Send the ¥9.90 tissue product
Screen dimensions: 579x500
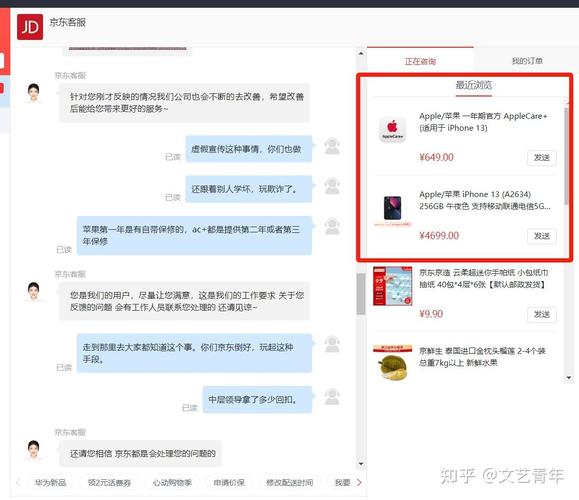click(x=542, y=314)
